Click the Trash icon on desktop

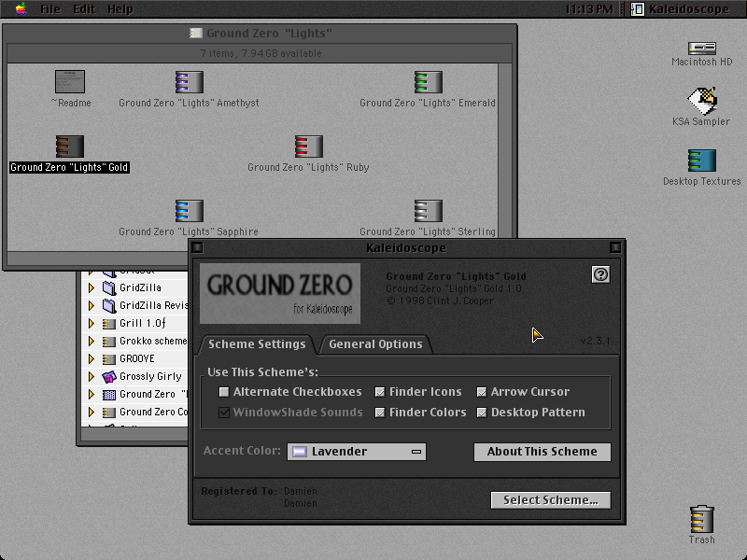702,519
